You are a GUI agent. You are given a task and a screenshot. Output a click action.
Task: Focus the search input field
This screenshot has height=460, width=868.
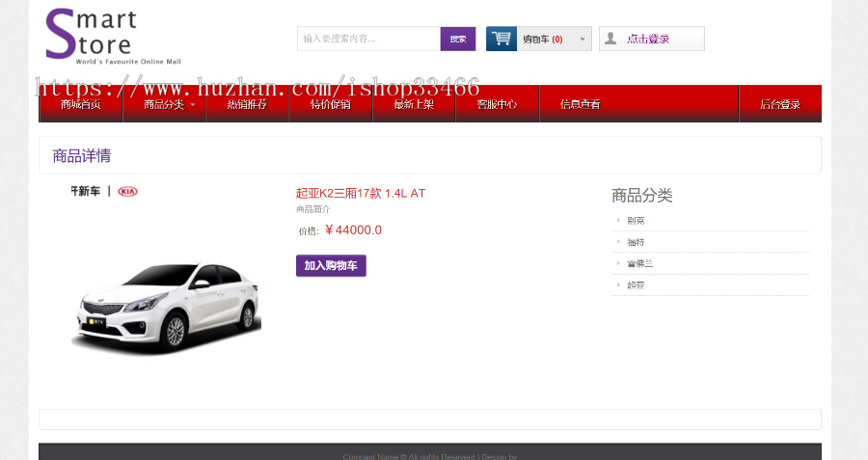pos(368,39)
